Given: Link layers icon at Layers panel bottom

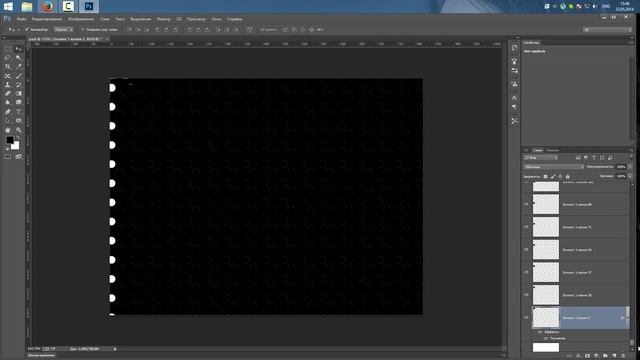Looking at the screenshot, I should click(x=569, y=356).
